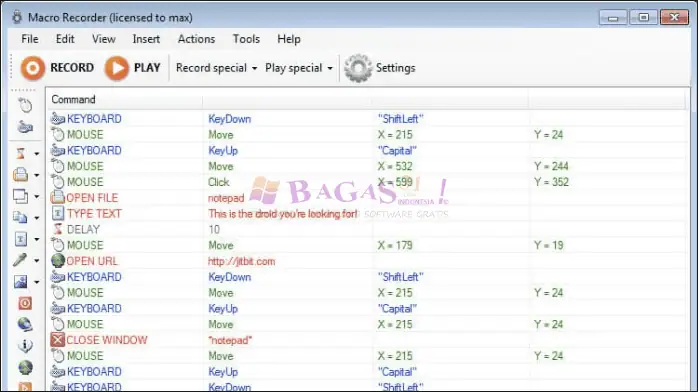The image size is (698, 392).
Task: Select the CLOSE WINDOW "notepad" value
Action: (230, 340)
